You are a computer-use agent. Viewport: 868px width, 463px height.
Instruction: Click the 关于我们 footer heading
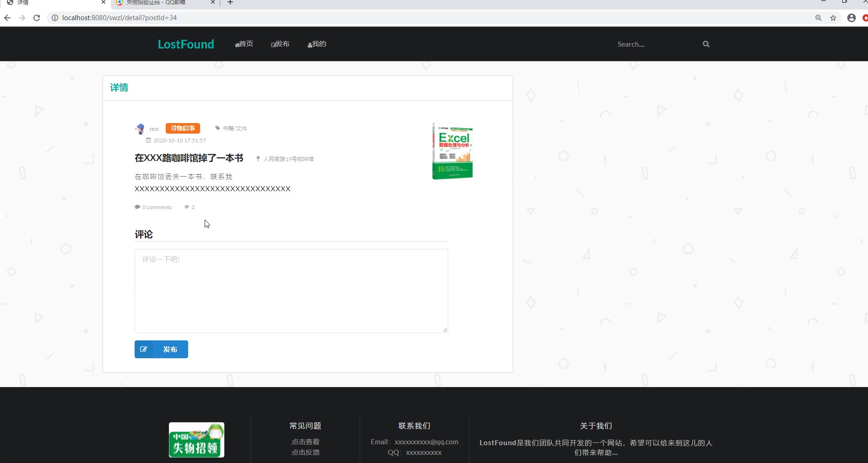pyautogui.click(x=596, y=426)
